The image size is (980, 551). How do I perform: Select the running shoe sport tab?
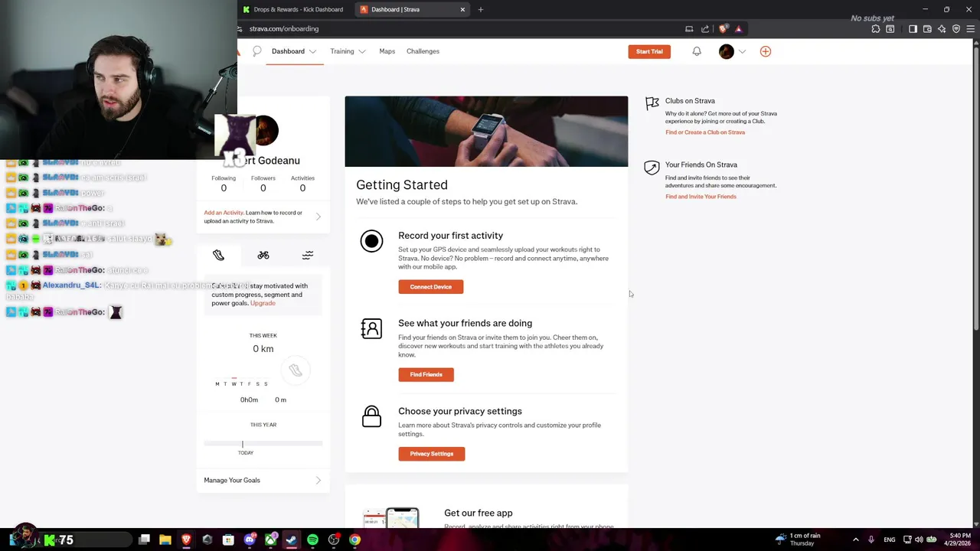[x=219, y=255]
